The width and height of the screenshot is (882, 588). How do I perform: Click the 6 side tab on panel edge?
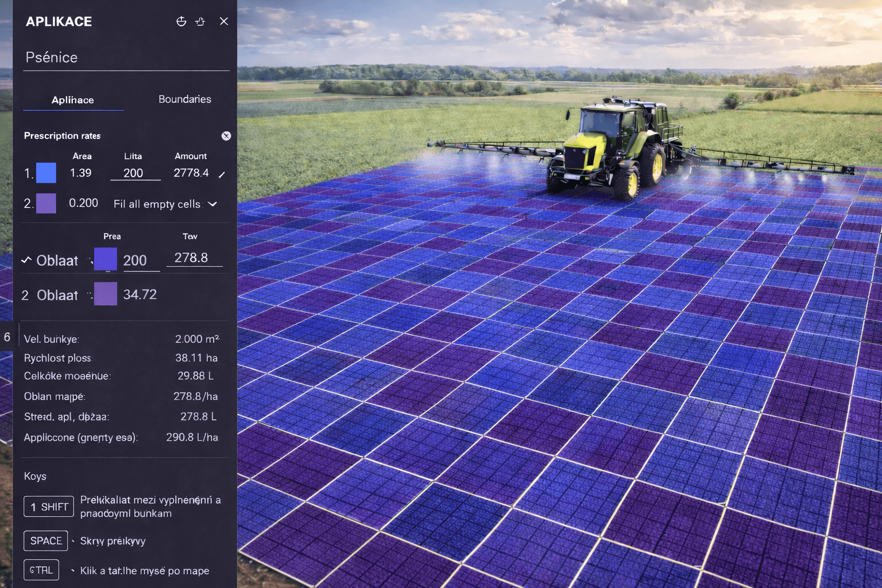click(7, 337)
